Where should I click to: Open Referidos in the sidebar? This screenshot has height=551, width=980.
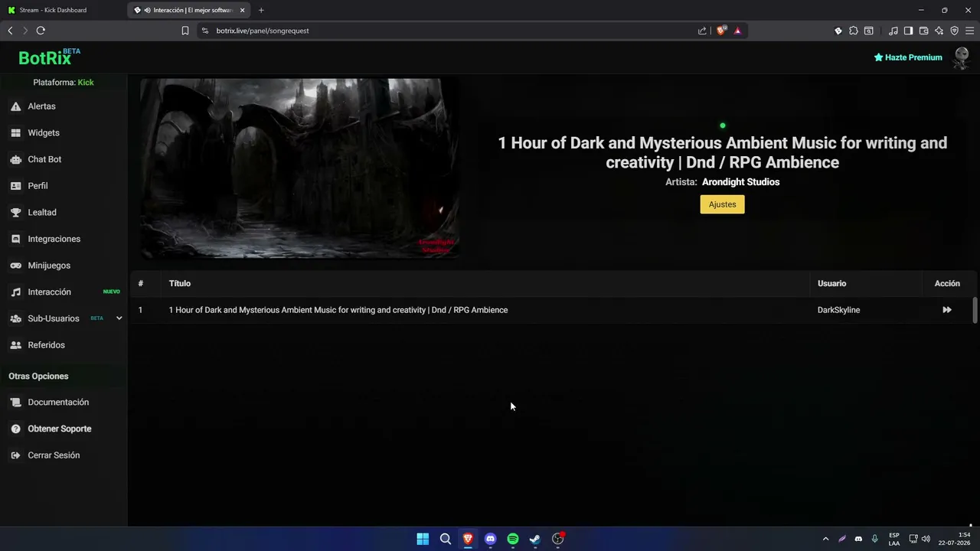click(46, 345)
